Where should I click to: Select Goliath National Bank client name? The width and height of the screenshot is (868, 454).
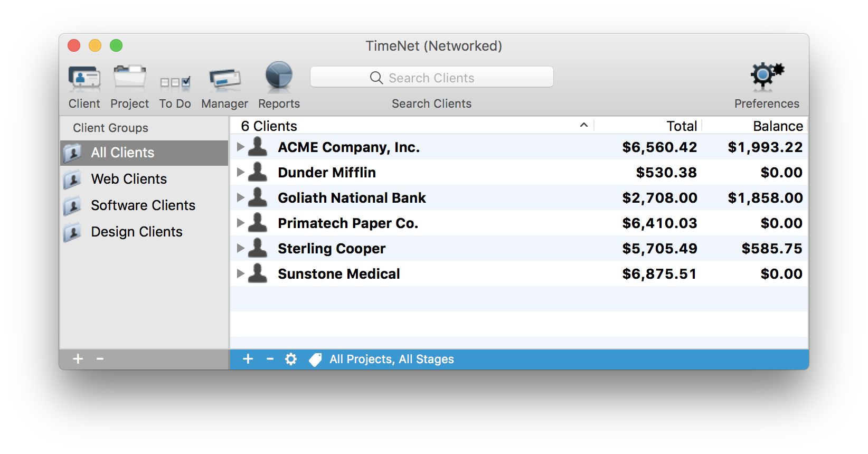point(352,198)
